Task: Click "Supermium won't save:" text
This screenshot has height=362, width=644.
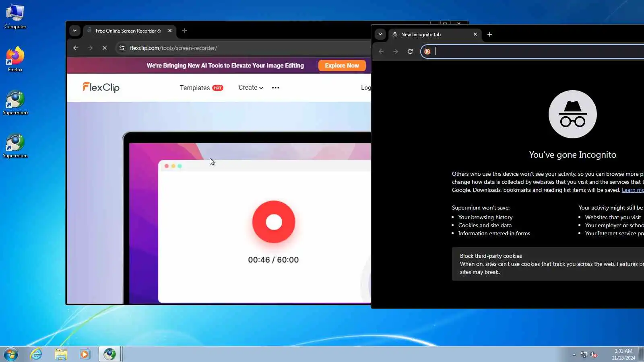Action: coord(481,208)
